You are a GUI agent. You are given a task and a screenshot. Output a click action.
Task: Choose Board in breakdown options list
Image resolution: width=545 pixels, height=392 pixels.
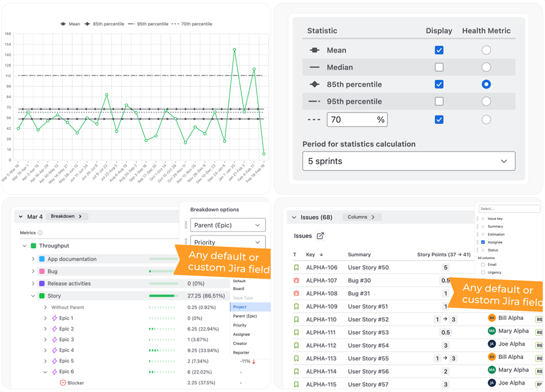click(238, 288)
